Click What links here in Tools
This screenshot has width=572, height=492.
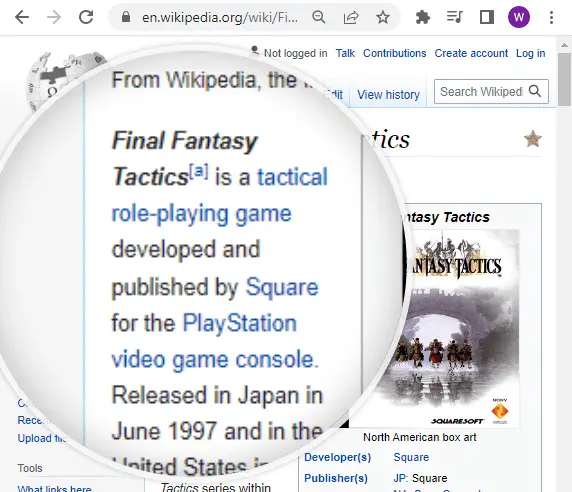pos(54,488)
